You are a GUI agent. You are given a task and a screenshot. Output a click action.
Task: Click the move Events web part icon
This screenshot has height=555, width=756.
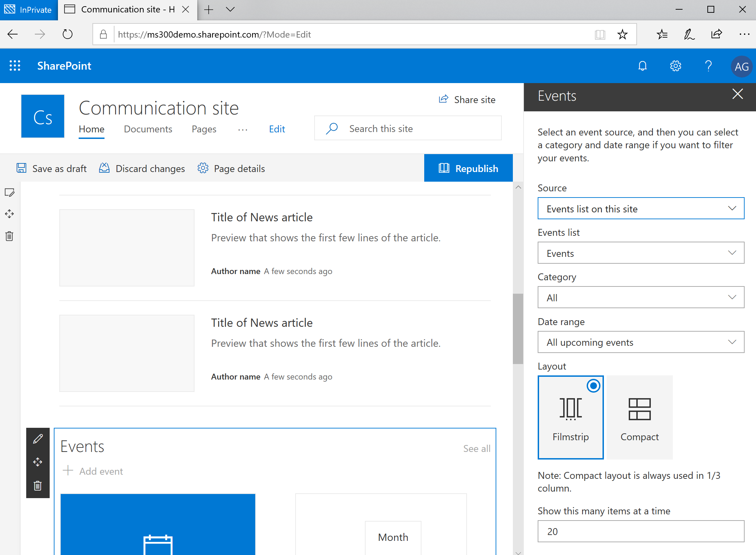[38, 462]
